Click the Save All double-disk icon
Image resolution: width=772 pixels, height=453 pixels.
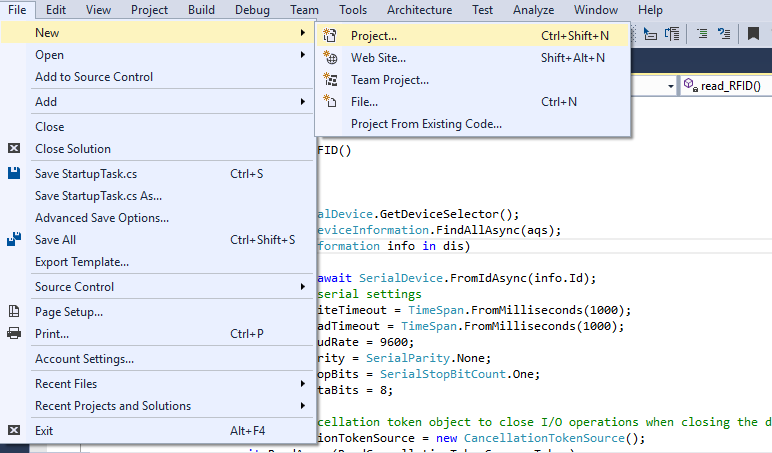14,240
